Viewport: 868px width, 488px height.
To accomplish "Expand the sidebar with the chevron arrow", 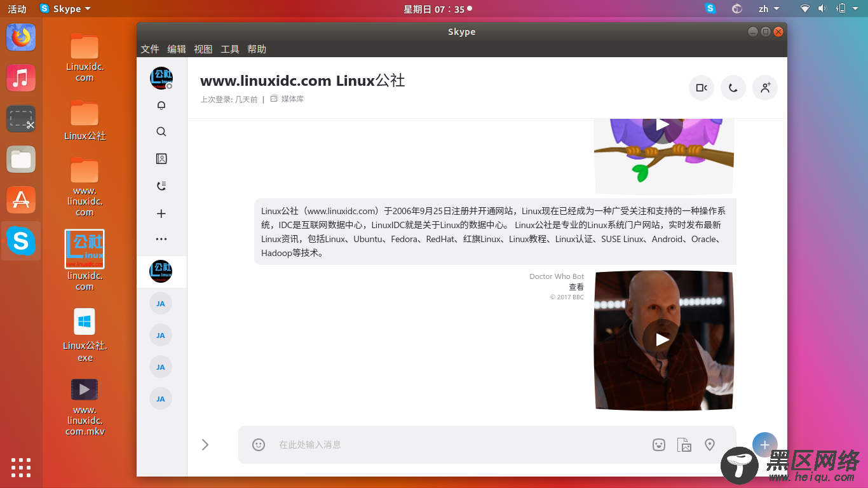I will (205, 445).
